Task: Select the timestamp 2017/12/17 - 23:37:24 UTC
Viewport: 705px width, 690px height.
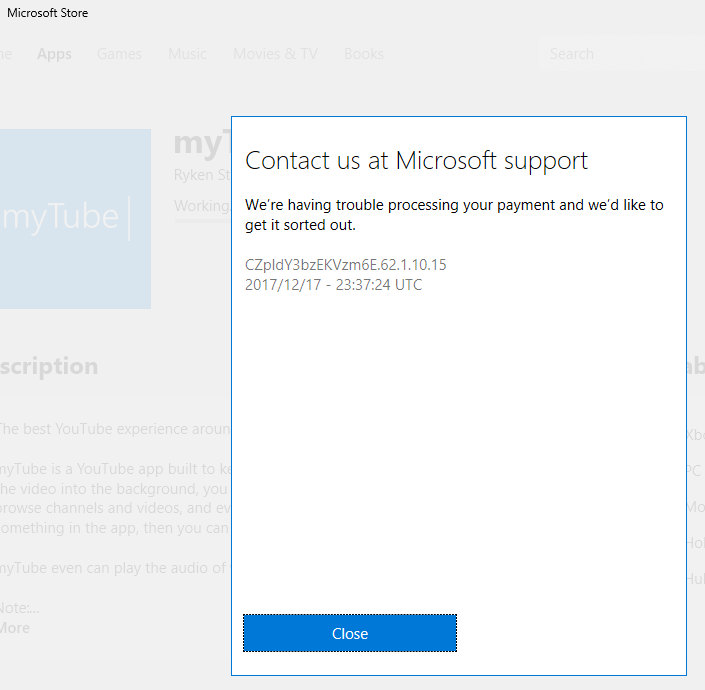Action: click(334, 285)
